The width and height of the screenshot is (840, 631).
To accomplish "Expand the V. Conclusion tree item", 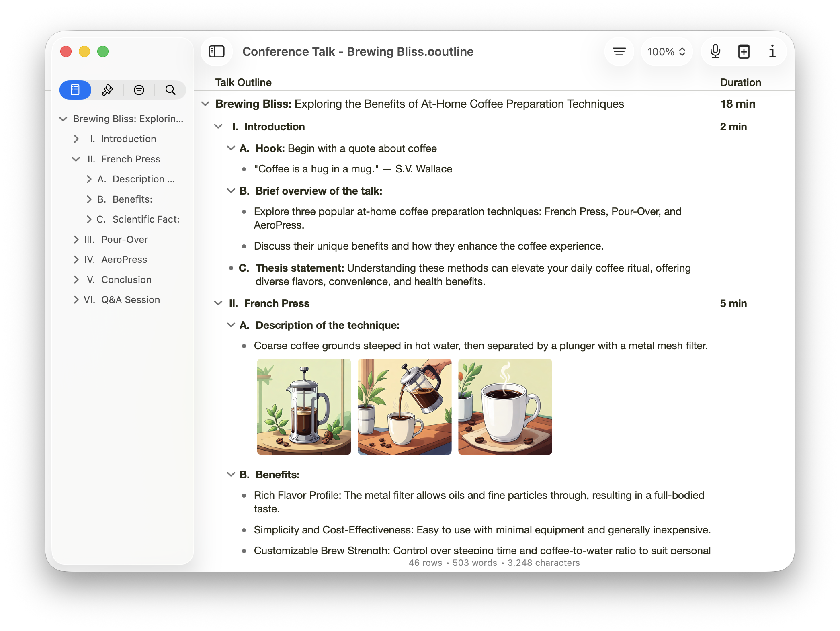I will click(x=76, y=279).
